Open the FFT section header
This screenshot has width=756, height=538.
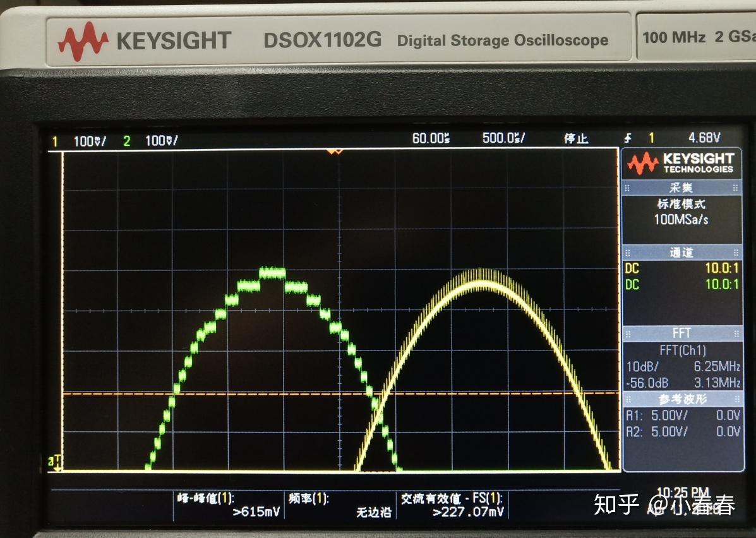pos(681,333)
